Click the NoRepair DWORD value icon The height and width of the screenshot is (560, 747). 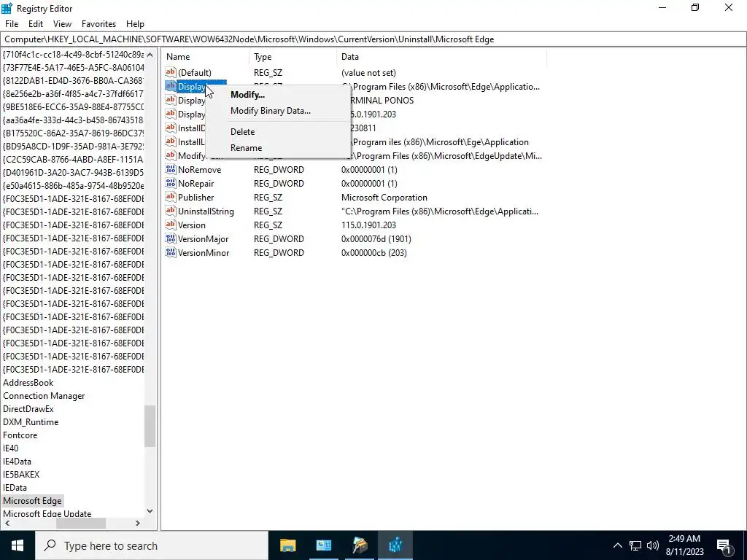pyautogui.click(x=171, y=183)
